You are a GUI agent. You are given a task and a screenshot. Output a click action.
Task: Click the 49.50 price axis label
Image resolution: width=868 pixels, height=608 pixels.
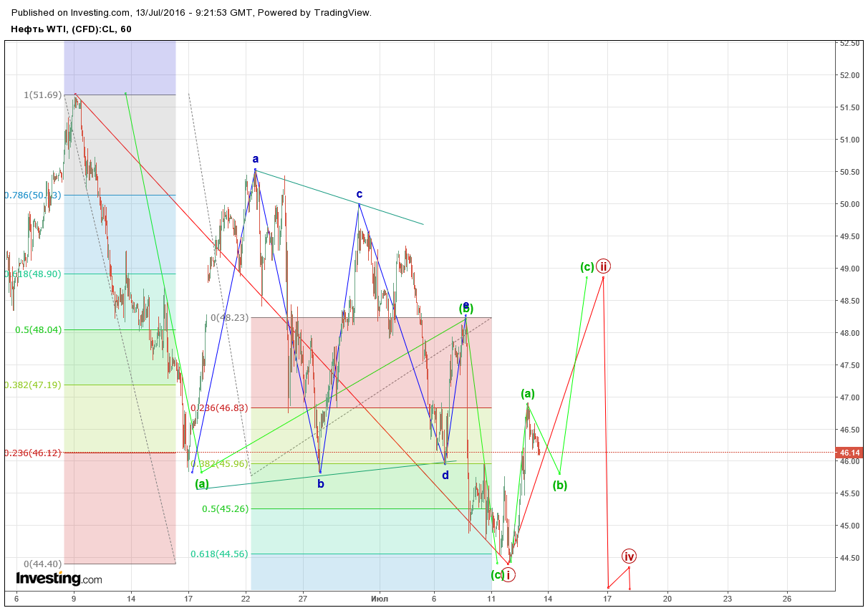pos(849,236)
